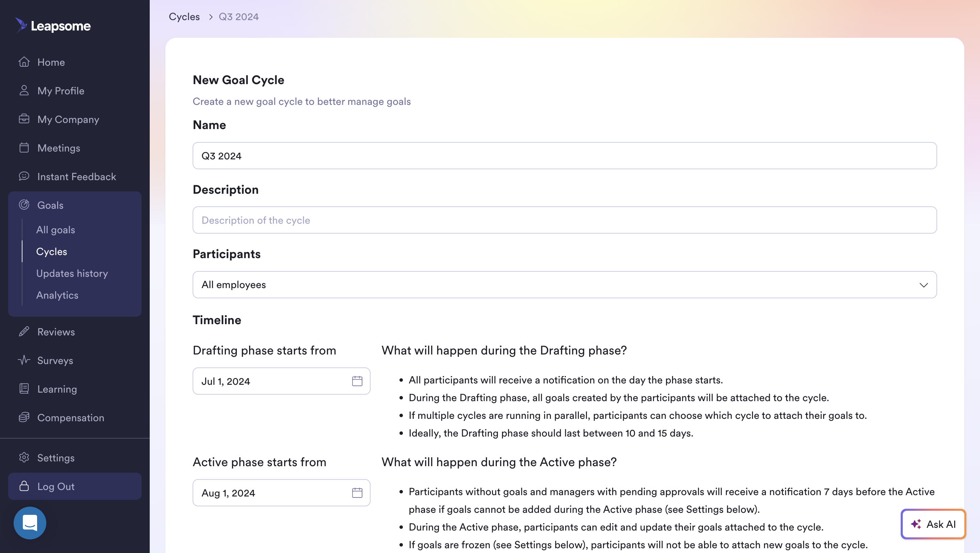The height and width of the screenshot is (553, 980).
Task: Click bullet 'Ideally, the Drafting phase should last...'
Action: click(551, 433)
